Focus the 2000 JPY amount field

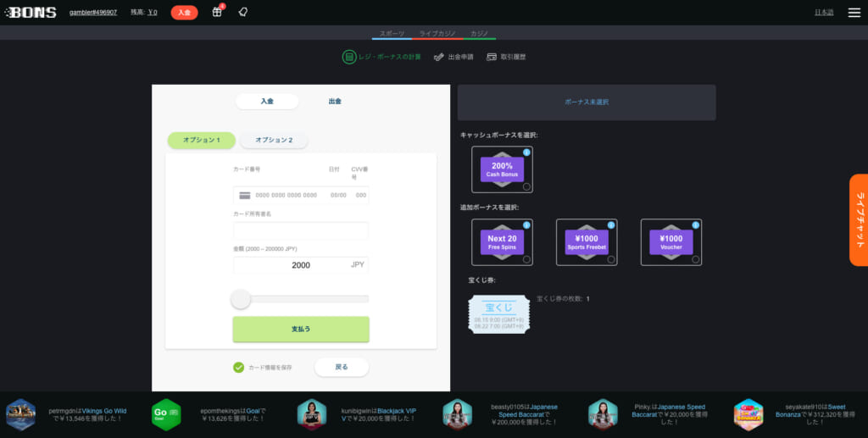[x=301, y=265]
